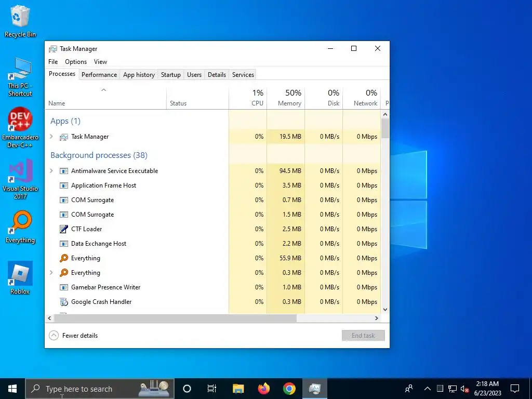Select the Application Frame Host icon
The width and height of the screenshot is (532, 399).
pos(64,185)
